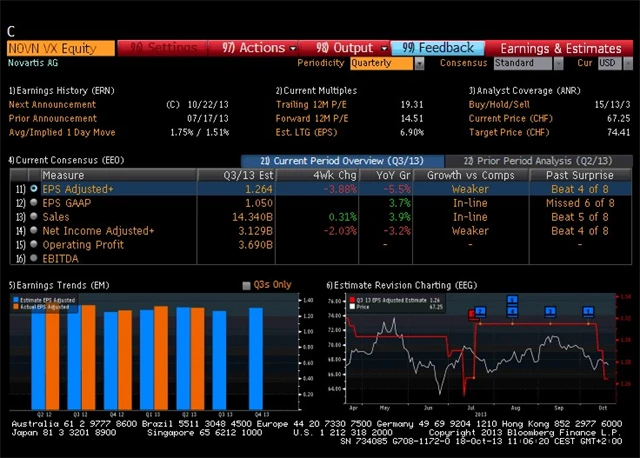Click the upper blue August revision marker
Screen dimensions: 640x458
click(x=512, y=300)
